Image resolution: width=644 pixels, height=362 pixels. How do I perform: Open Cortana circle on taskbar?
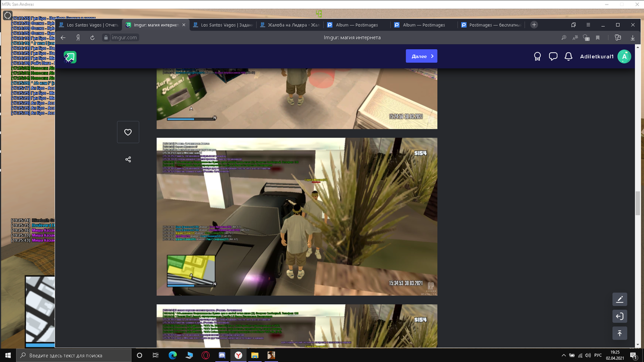pyautogui.click(x=139, y=355)
